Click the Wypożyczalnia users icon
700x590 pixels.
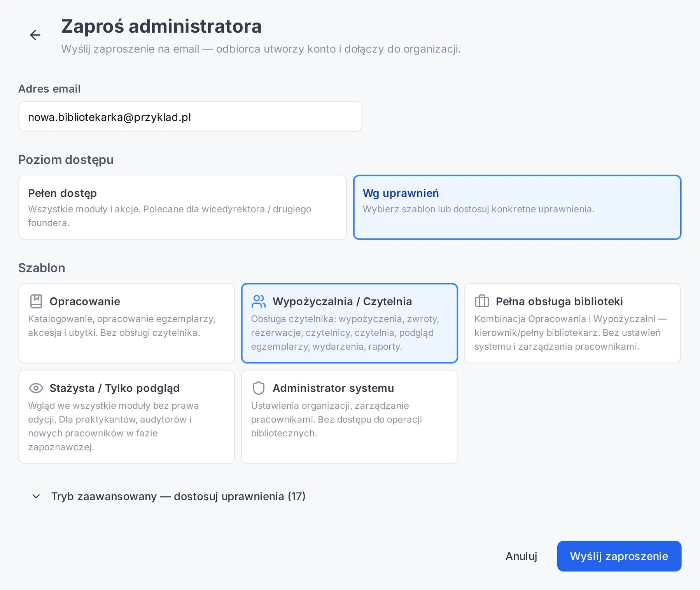[x=259, y=301]
